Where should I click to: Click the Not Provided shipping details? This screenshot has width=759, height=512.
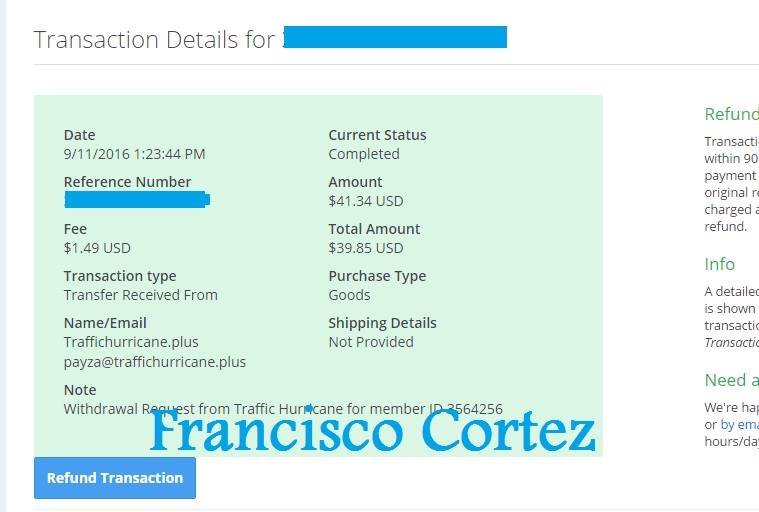coord(370,342)
